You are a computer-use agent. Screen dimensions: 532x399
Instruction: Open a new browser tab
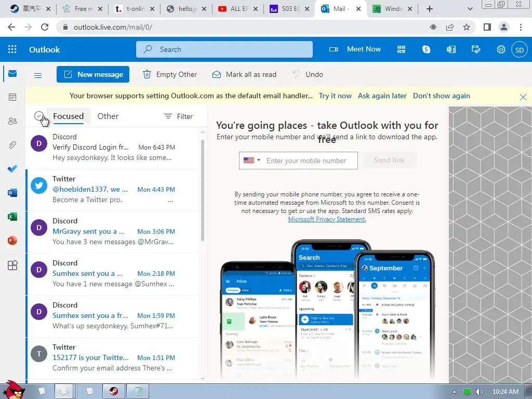click(430, 9)
